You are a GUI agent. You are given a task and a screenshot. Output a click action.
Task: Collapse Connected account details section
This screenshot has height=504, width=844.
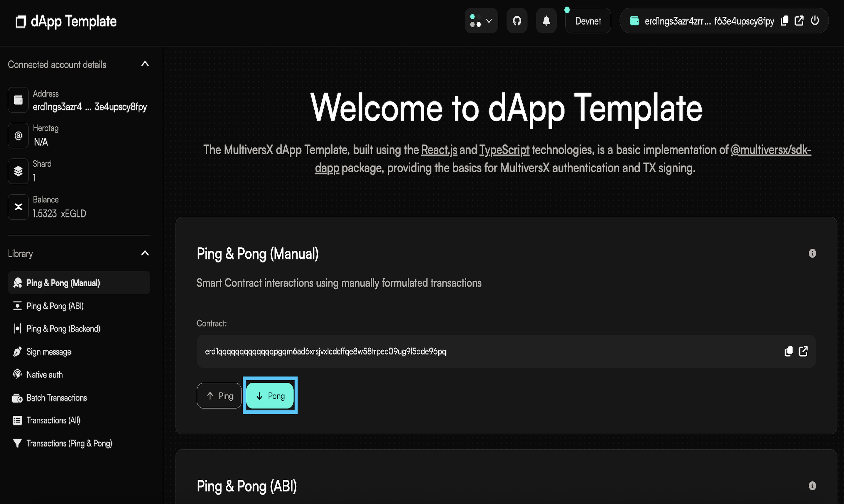145,64
